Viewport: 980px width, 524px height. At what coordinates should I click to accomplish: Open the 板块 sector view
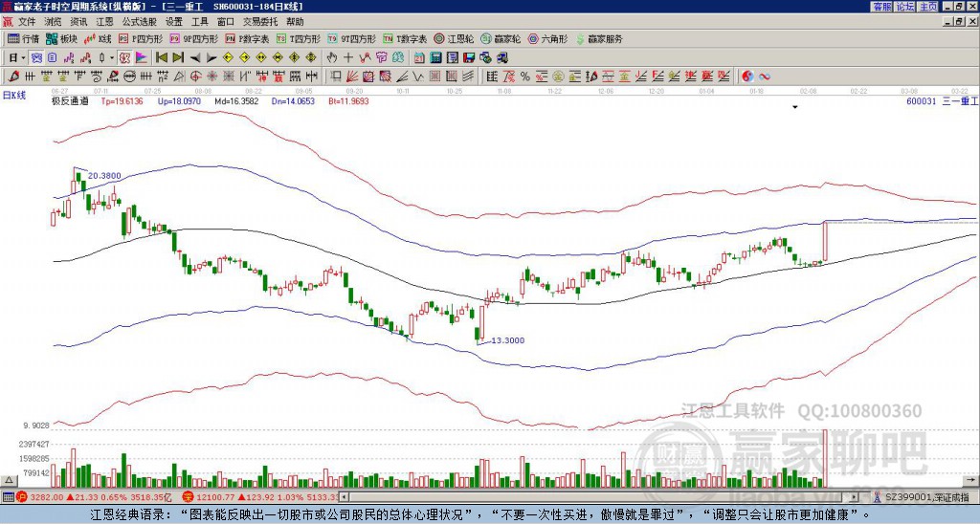(x=61, y=38)
